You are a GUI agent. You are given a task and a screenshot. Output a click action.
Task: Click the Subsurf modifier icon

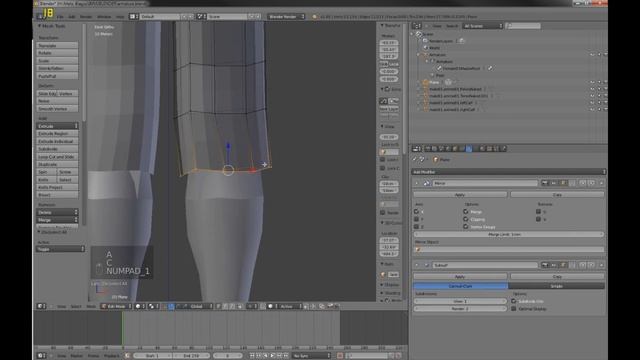click(427, 265)
